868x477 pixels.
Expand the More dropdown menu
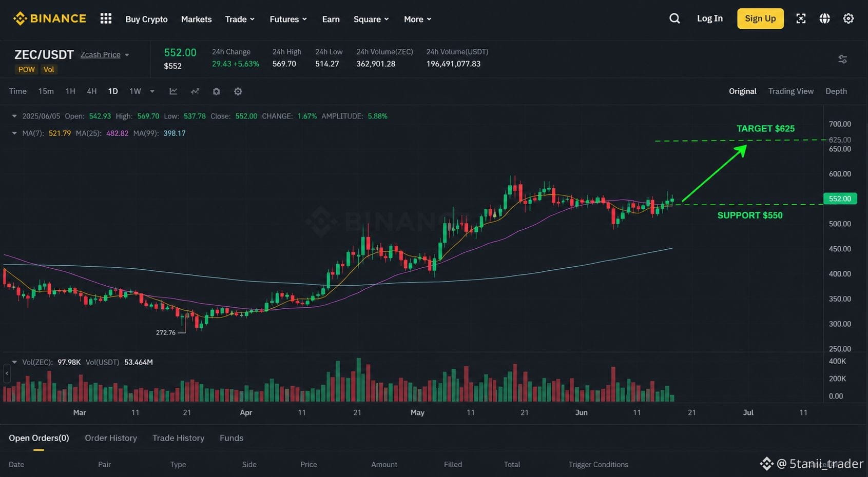(417, 19)
